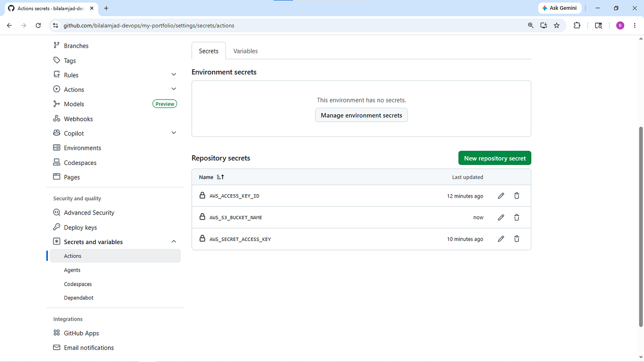Click the forward navigation arrow
The height and width of the screenshot is (362, 644).
click(24, 26)
